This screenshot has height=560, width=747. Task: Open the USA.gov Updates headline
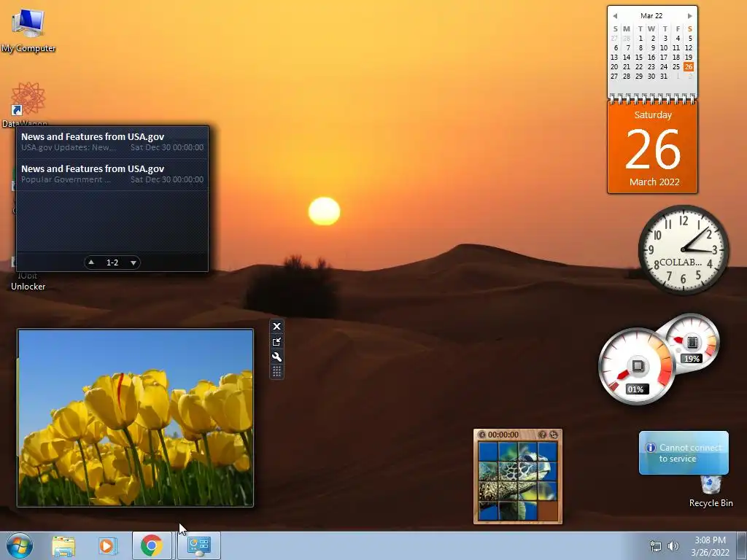point(112,142)
